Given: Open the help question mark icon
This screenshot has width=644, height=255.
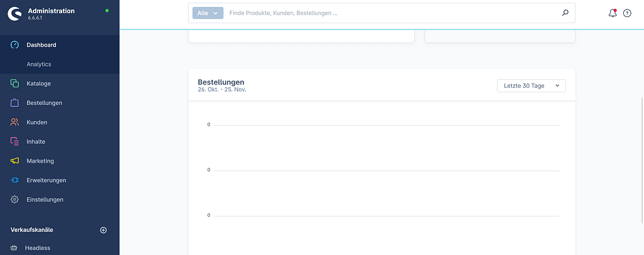Looking at the screenshot, I should 627,13.
